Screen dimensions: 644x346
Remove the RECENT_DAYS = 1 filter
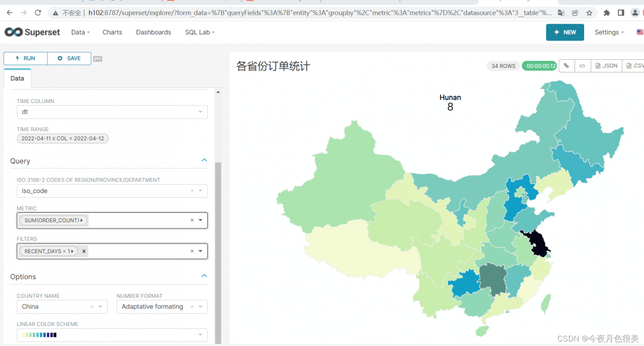tap(84, 251)
